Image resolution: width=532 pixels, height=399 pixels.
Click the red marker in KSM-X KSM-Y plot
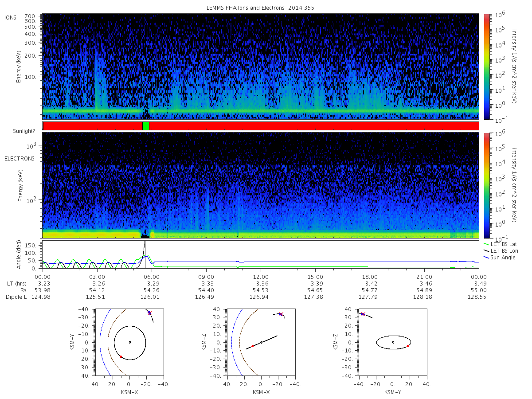[121, 356]
